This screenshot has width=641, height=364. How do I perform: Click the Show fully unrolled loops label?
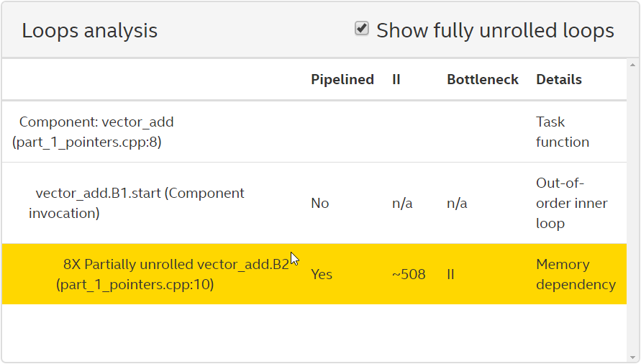pos(495,31)
